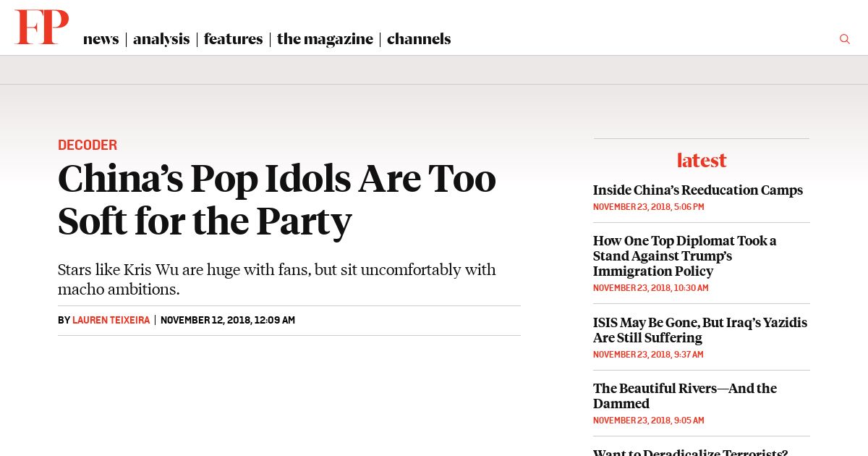Open the magazine menu item

click(x=325, y=39)
